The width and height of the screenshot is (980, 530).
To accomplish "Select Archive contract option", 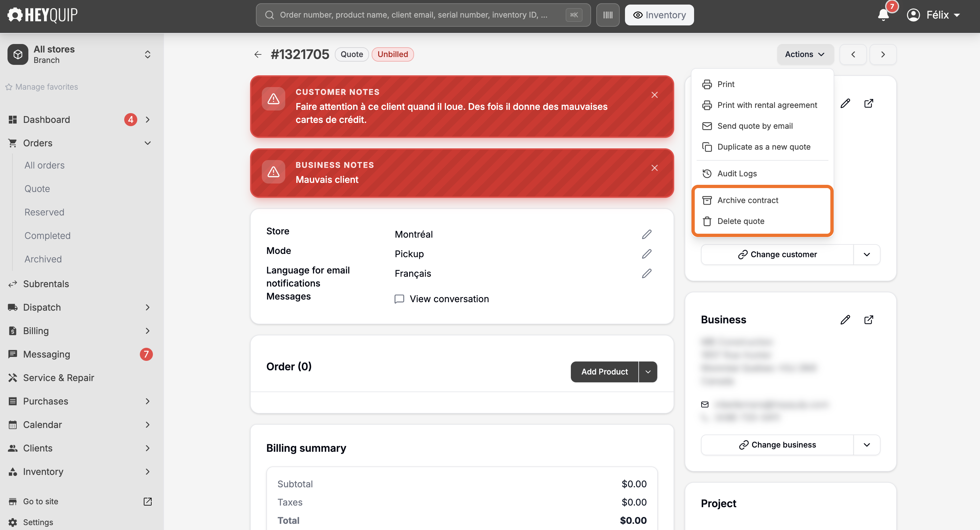I will 763,200.
